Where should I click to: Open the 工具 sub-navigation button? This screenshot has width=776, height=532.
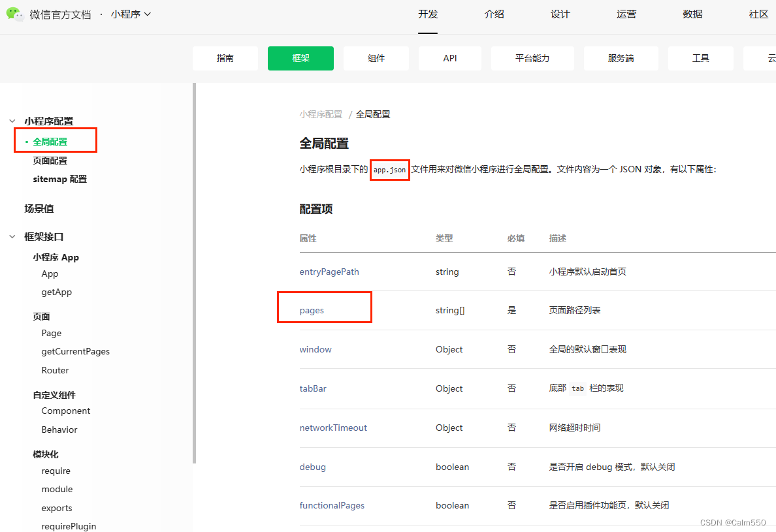[x=701, y=58]
